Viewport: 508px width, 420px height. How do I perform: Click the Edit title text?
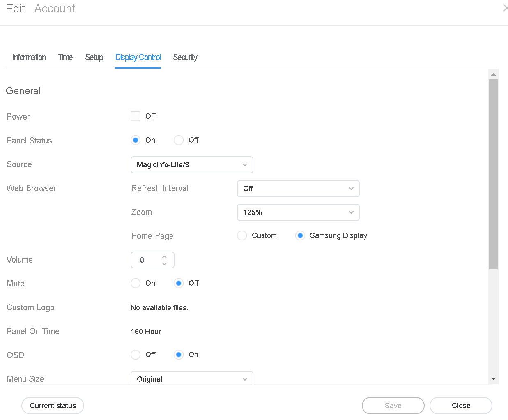pos(15,9)
